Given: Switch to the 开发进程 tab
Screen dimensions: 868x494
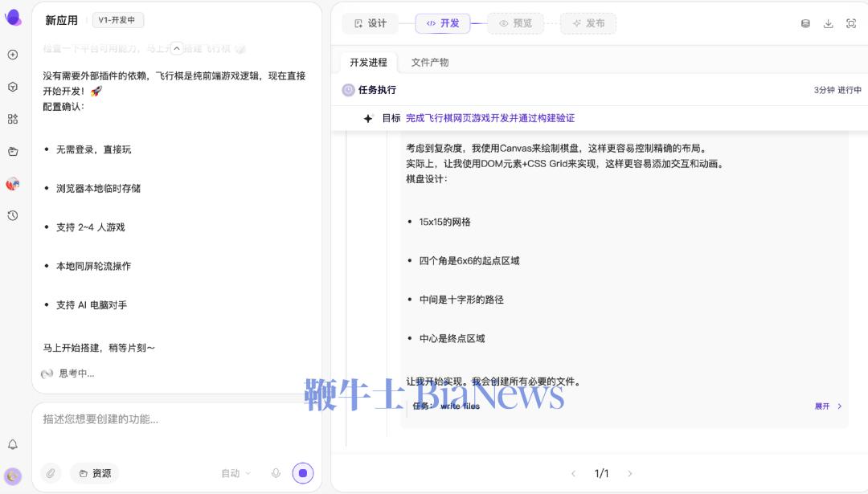Looking at the screenshot, I should point(369,63).
